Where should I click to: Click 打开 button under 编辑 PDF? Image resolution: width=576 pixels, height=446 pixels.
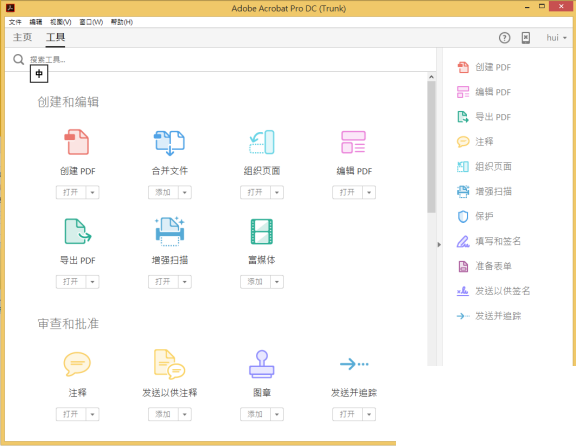click(x=347, y=192)
